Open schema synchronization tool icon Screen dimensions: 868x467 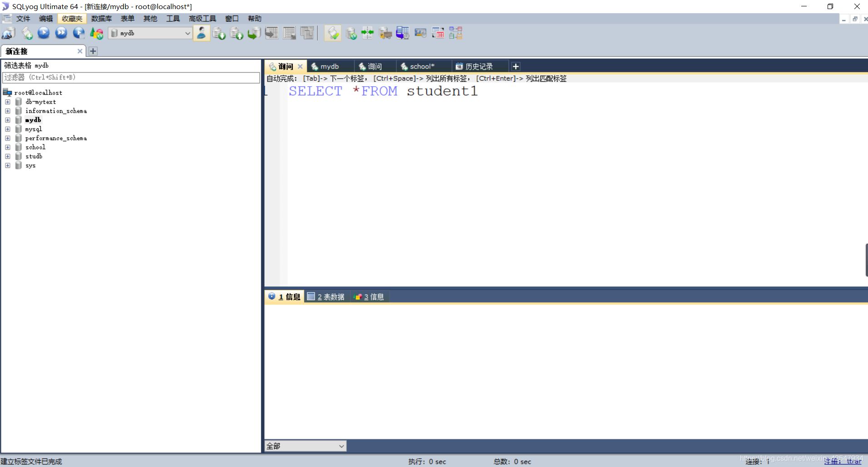click(x=351, y=33)
